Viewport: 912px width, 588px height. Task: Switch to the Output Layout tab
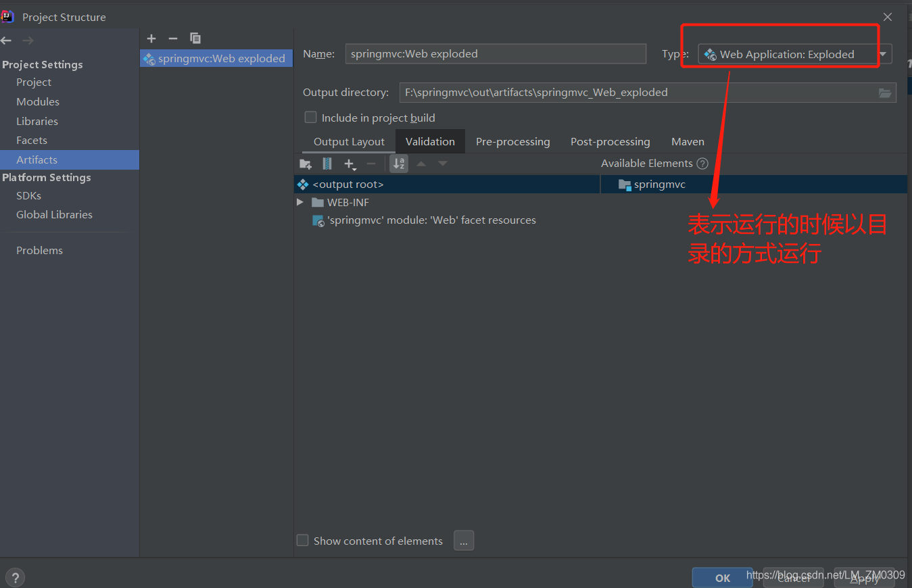pyautogui.click(x=349, y=142)
